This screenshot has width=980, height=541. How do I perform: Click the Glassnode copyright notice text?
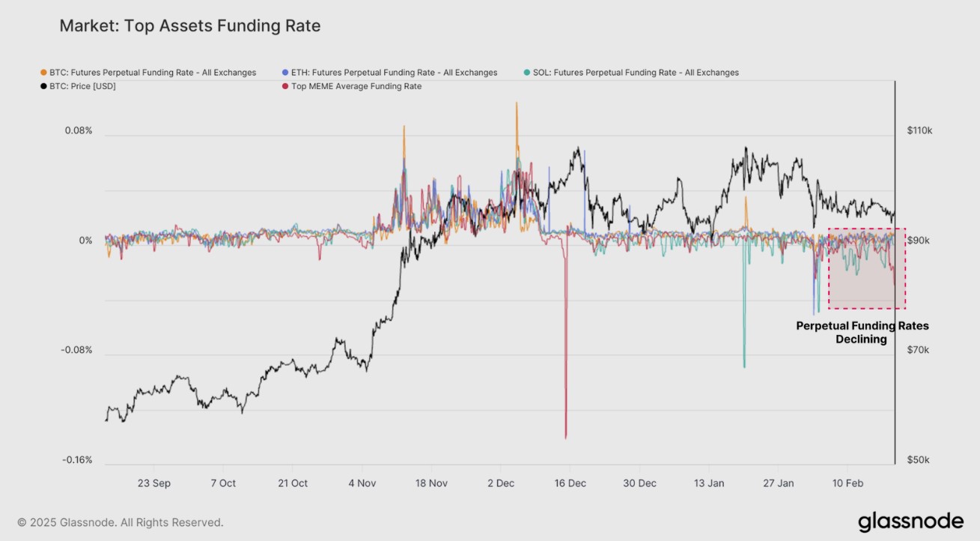(121, 522)
